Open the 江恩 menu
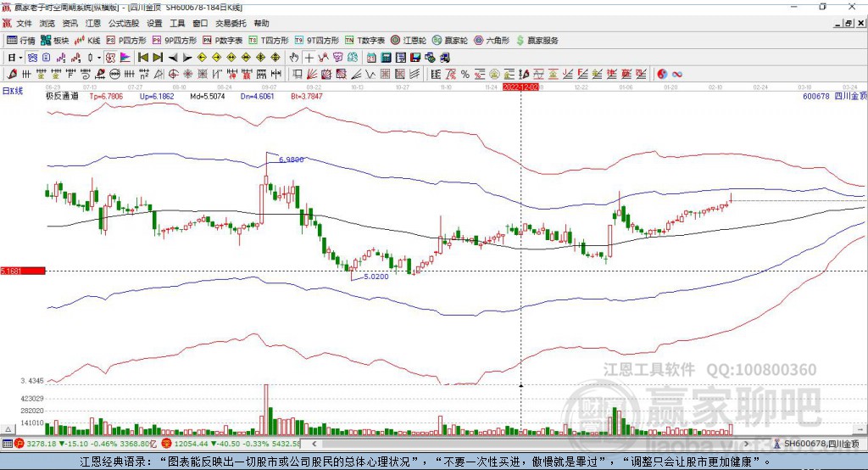Viewport: 868px width, 470px height. click(x=93, y=23)
